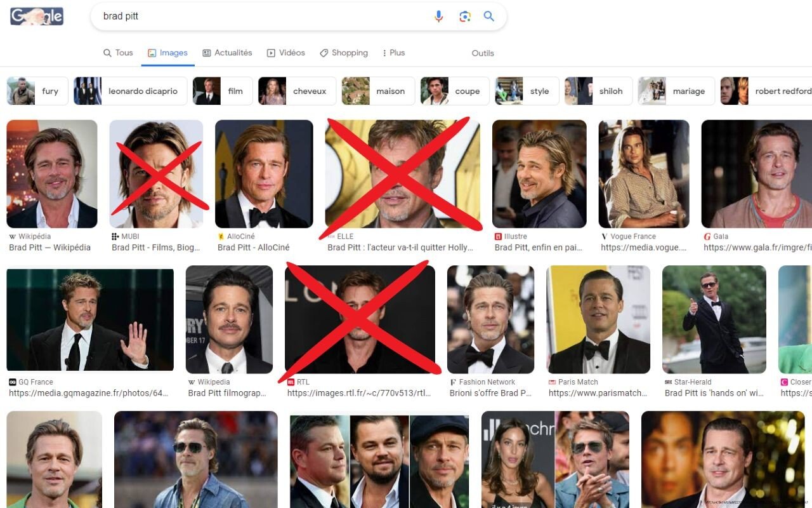Apply the cheveux filter chip
Image resolution: width=812 pixels, height=508 pixels.
295,91
